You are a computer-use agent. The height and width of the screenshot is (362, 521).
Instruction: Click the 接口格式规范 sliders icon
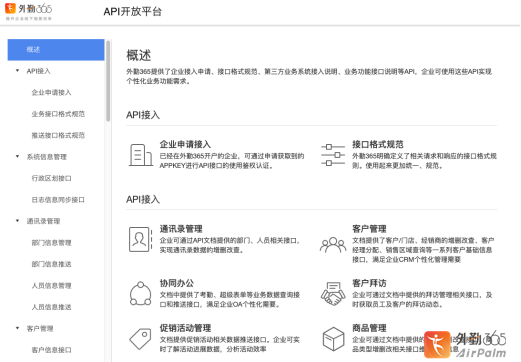(333, 155)
